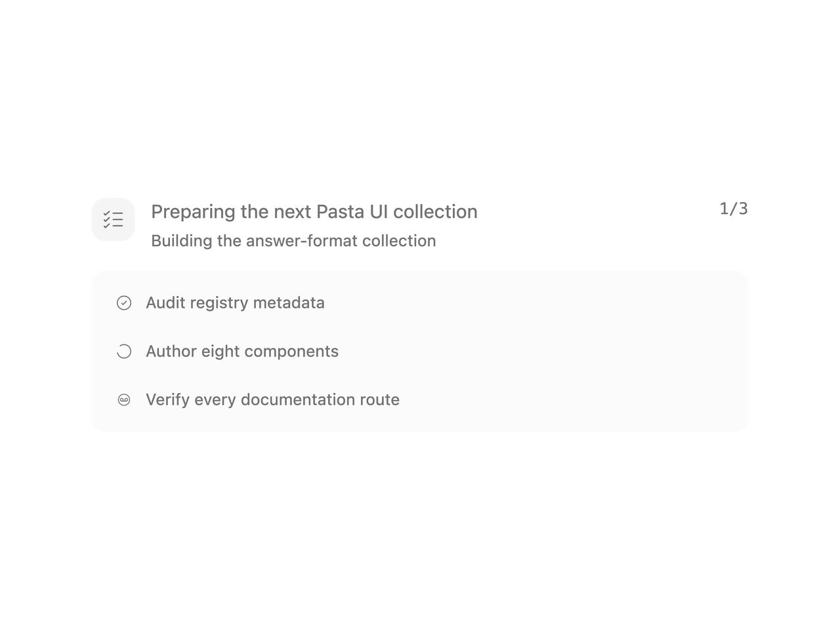This screenshot has width=840, height=630.
Task: Click the checklist icon beside the plan title
Action: (x=113, y=219)
